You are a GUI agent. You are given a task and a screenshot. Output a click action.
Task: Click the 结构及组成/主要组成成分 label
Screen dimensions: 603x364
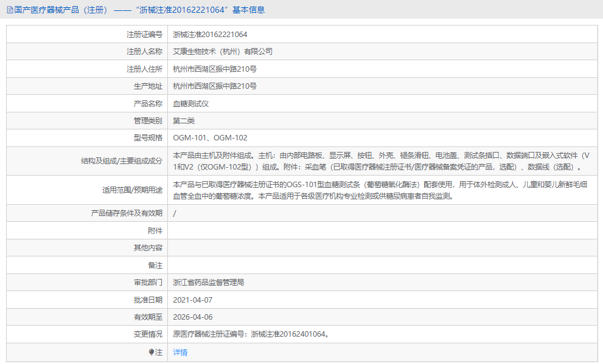click(x=122, y=161)
